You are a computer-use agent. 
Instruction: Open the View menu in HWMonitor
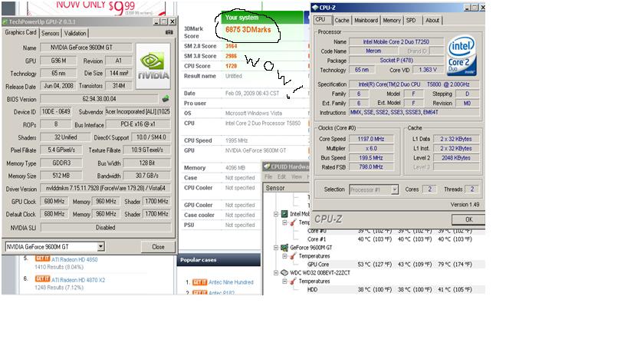297,176
